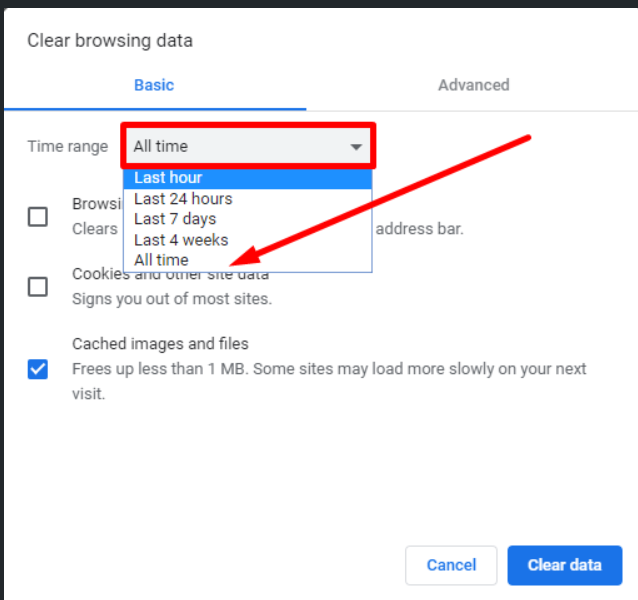Tick the Cookies and other site data checkbox

pyautogui.click(x=38, y=287)
